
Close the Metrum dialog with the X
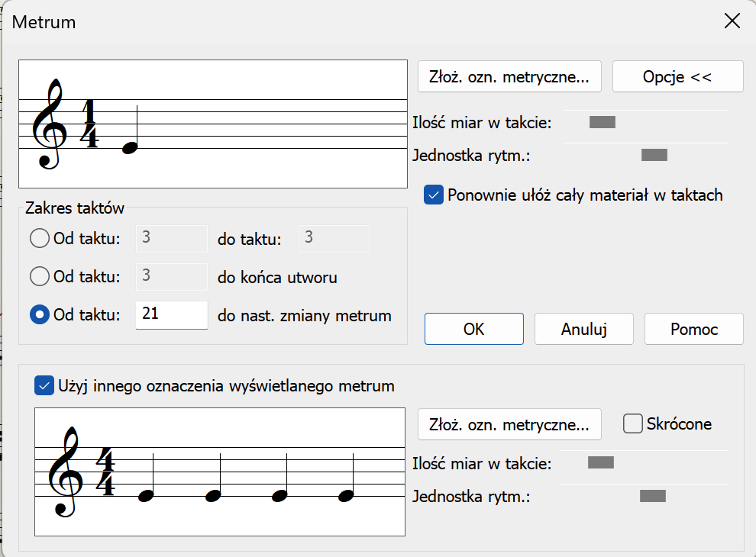pyautogui.click(x=732, y=21)
